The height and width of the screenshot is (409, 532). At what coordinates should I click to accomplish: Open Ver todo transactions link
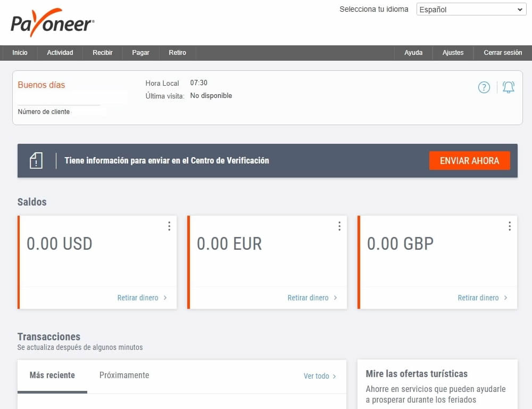coord(315,375)
